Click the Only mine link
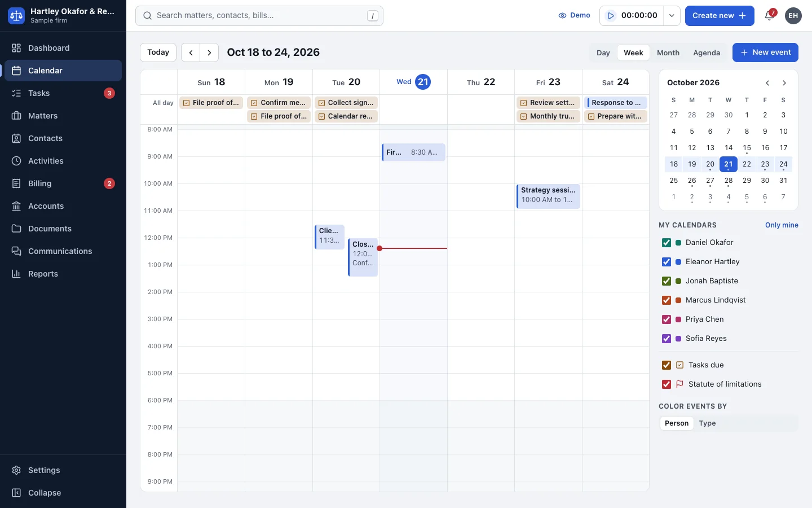 [782, 225]
